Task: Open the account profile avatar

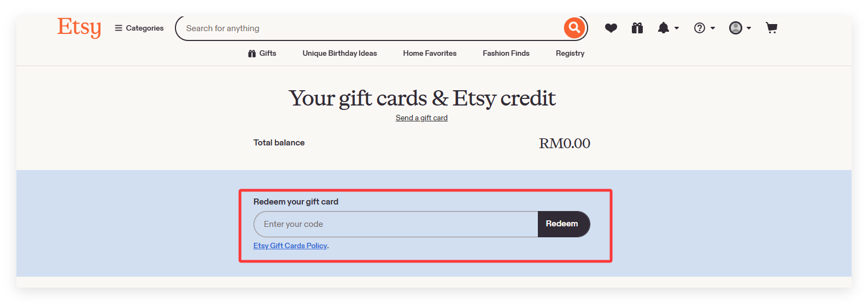Action: coord(736,28)
